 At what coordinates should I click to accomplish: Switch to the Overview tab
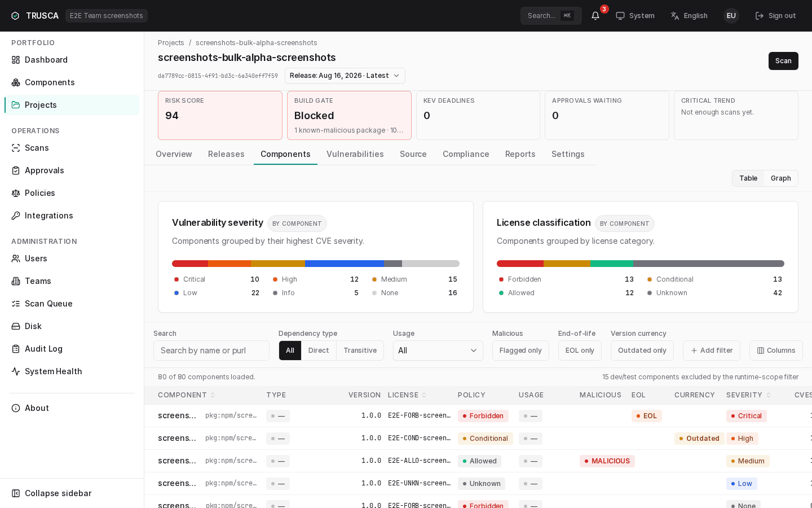click(174, 154)
